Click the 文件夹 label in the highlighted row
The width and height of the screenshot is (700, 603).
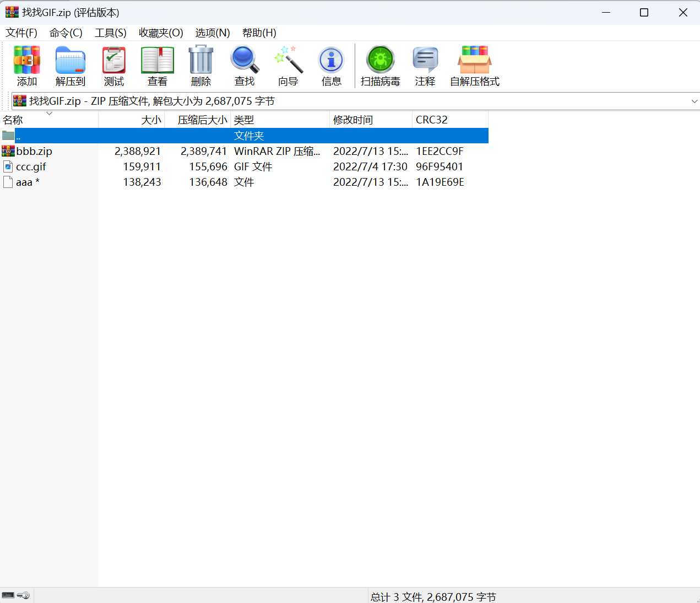[249, 136]
